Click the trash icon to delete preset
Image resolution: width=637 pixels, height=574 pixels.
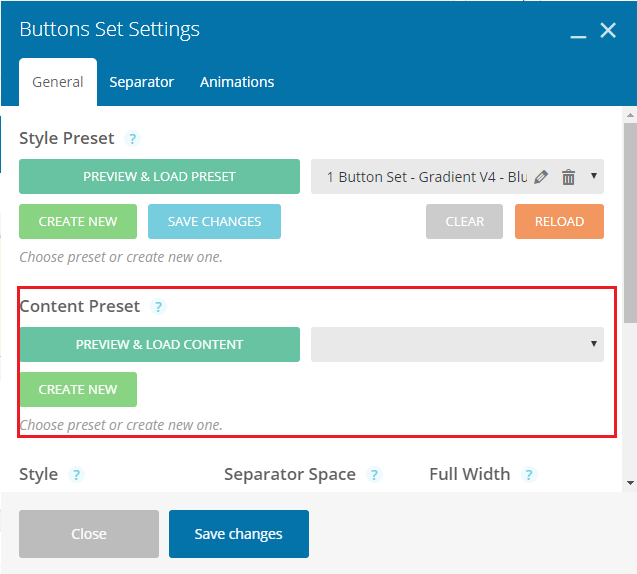point(568,177)
